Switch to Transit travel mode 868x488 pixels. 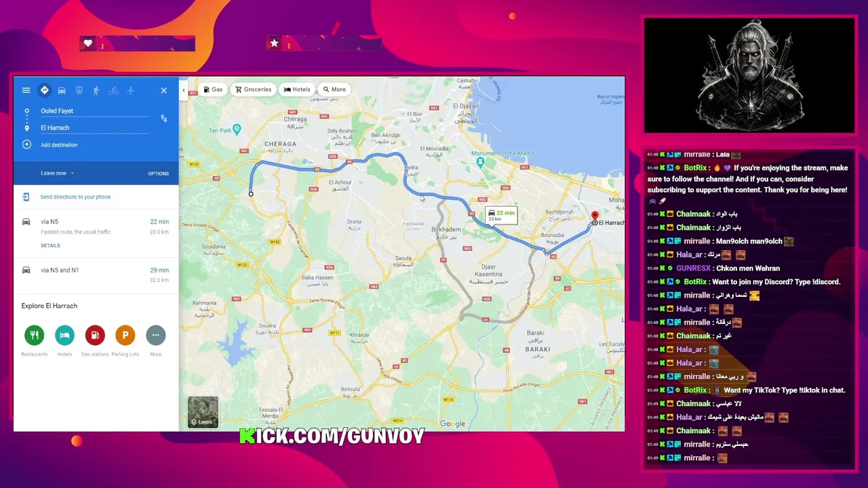click(x=79, y=90)
